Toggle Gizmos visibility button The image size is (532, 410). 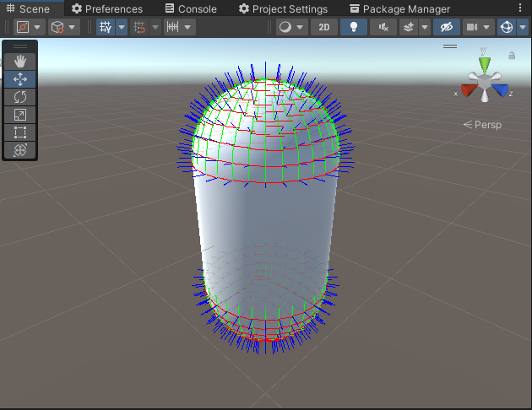point(507,27)
